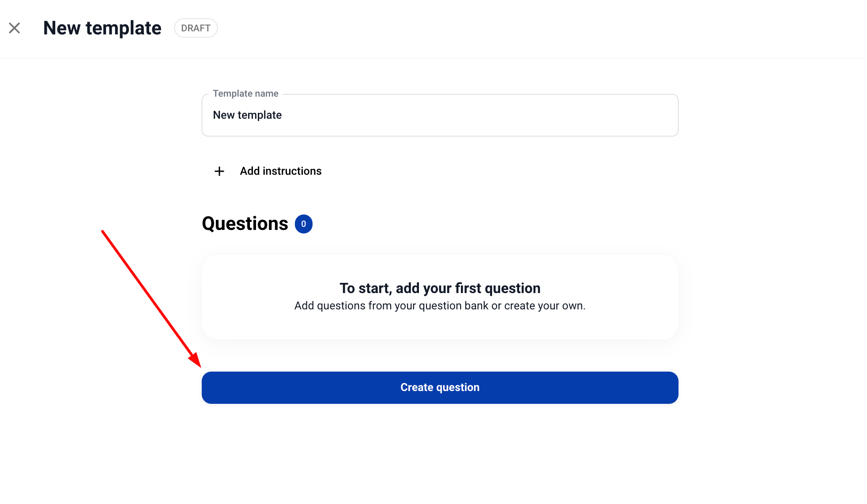The width and height of the screenshot is (867, 504).
Task: Click the 'Add questions from your question bank' text
Action: click(x=440, y=306)
